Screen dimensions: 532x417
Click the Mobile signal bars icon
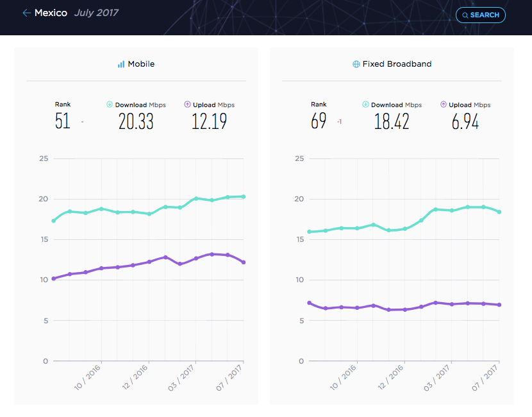coord(121,64)
